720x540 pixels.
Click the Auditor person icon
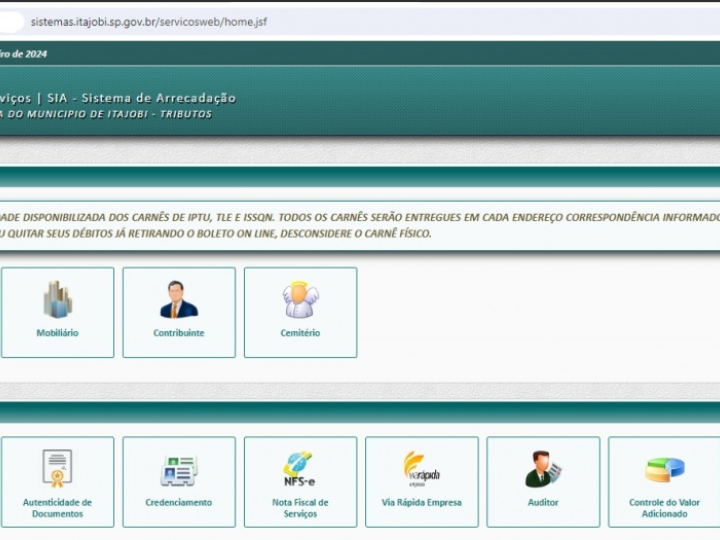543,468
